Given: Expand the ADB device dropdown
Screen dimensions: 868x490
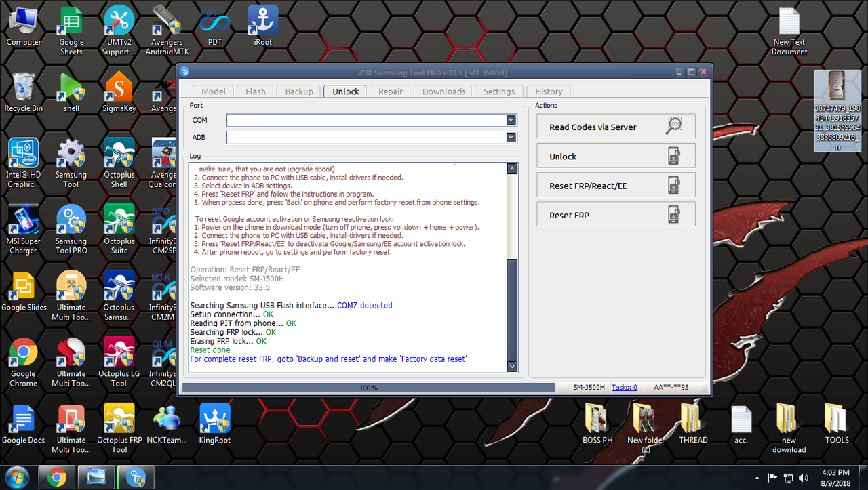Looking at the screenshot, I should click(x=511, y=137).
